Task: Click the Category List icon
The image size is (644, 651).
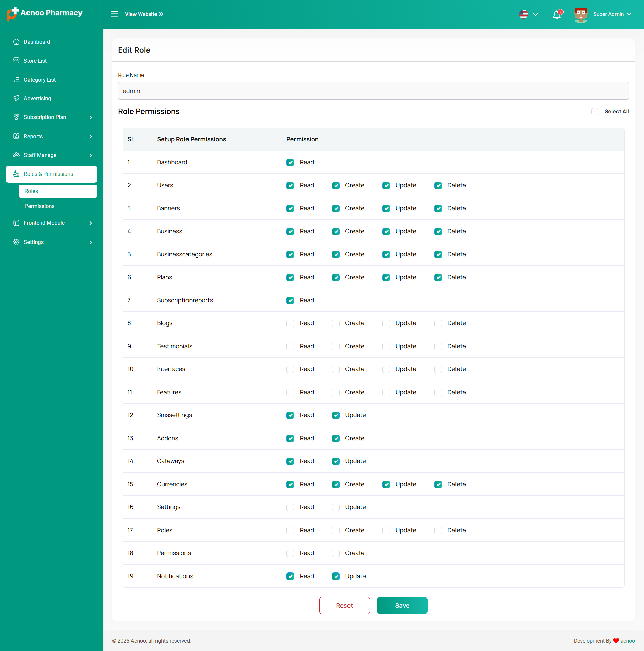Action: click(x=16, y=80)
